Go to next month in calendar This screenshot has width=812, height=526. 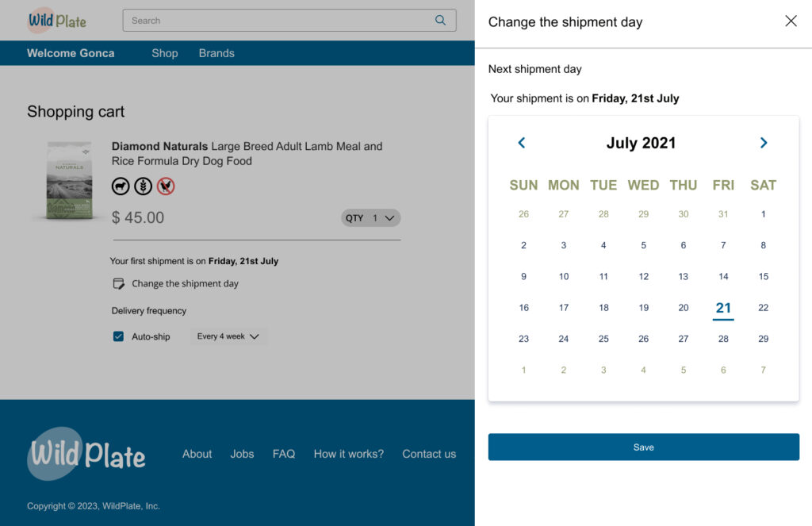coord(764,143)
